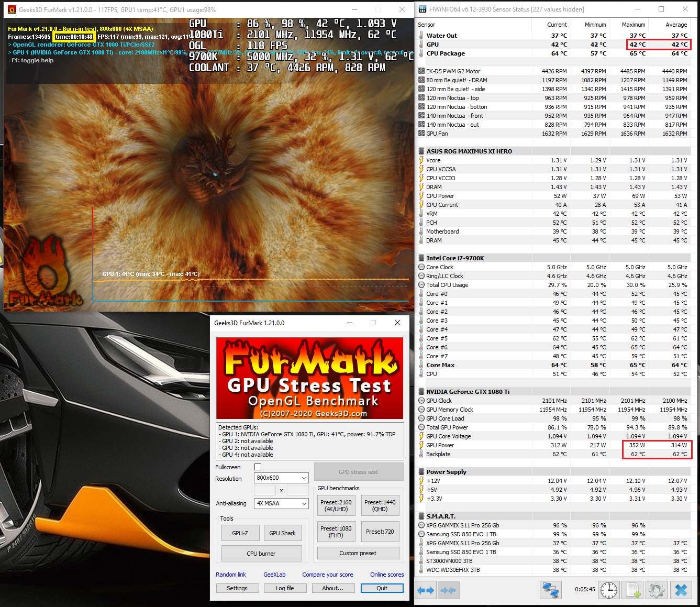Click the fan icon beside GPU Fan
The image size is (700, 607).
tap(421, 134)
